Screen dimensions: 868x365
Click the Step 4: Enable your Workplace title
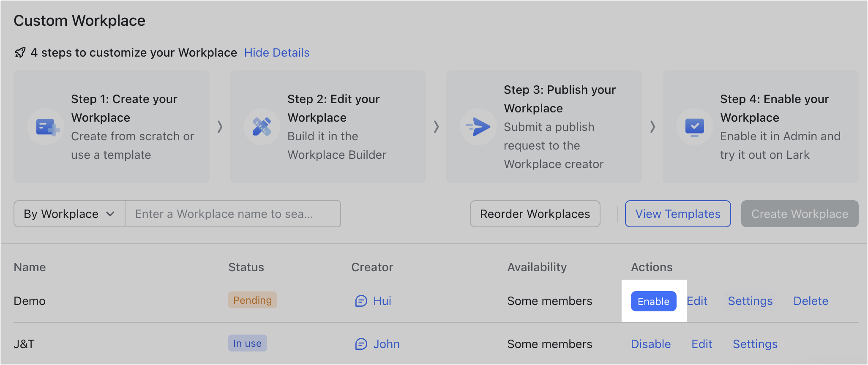coord(774,108)
